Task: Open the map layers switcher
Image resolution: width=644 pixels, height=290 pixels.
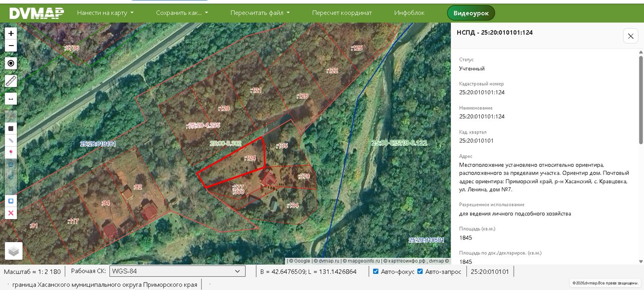Action: pyautogui.click(x=14, y=251)
